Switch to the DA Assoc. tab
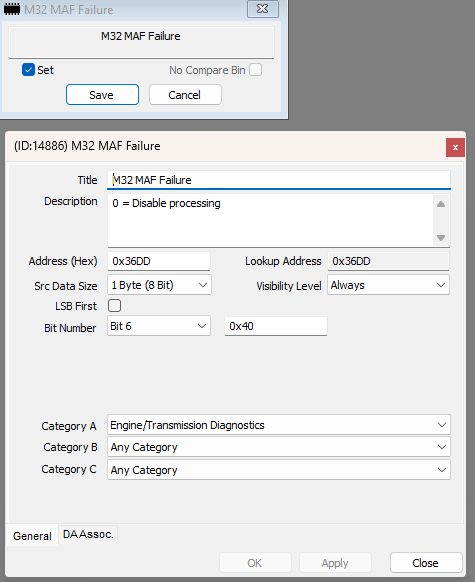The image size is (475, 582). (88, 534)
